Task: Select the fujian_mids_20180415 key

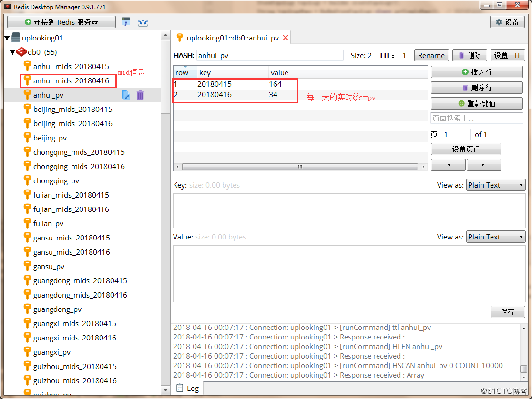Action: 71,195
